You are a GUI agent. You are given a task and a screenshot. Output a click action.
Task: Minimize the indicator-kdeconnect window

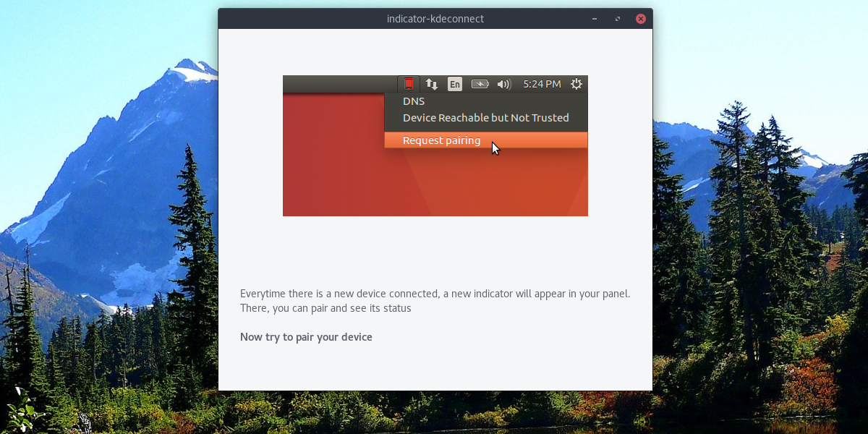point(595,19)
